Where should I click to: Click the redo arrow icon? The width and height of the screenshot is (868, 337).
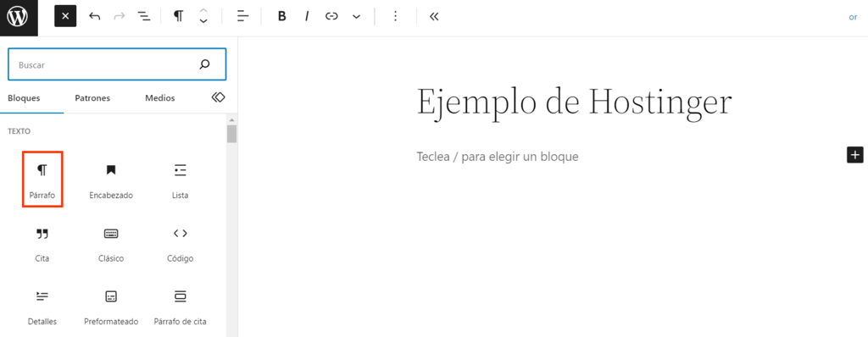(x=119, y=17)
